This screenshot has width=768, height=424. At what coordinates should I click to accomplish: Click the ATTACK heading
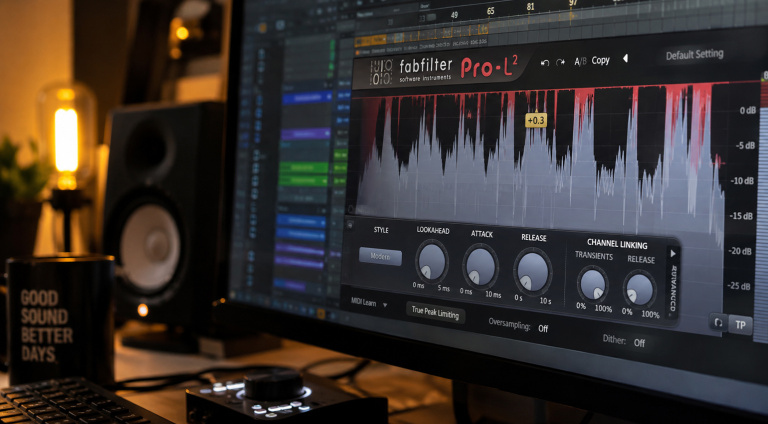tap(481, 234)
